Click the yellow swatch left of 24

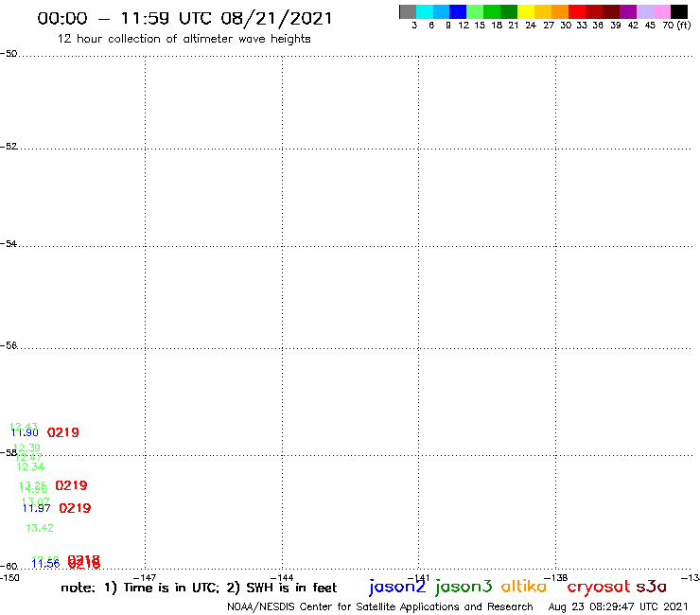tap(526, 11)
